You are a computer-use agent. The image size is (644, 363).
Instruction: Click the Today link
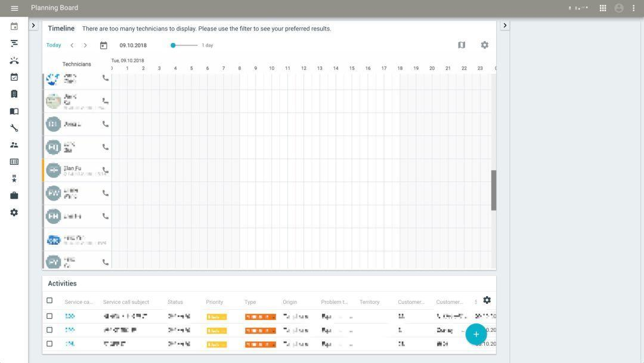pyautogui.click(x=54, y=45)
